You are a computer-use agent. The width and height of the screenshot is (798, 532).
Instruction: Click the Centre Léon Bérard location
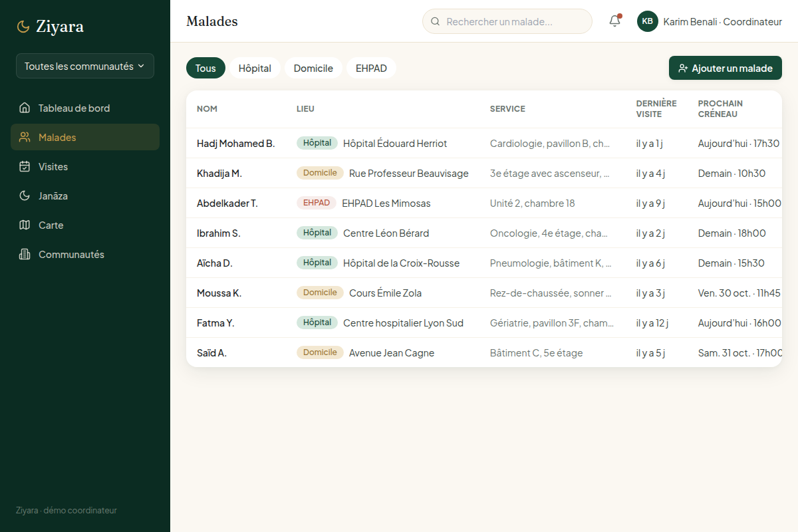[x=386, y=233]
